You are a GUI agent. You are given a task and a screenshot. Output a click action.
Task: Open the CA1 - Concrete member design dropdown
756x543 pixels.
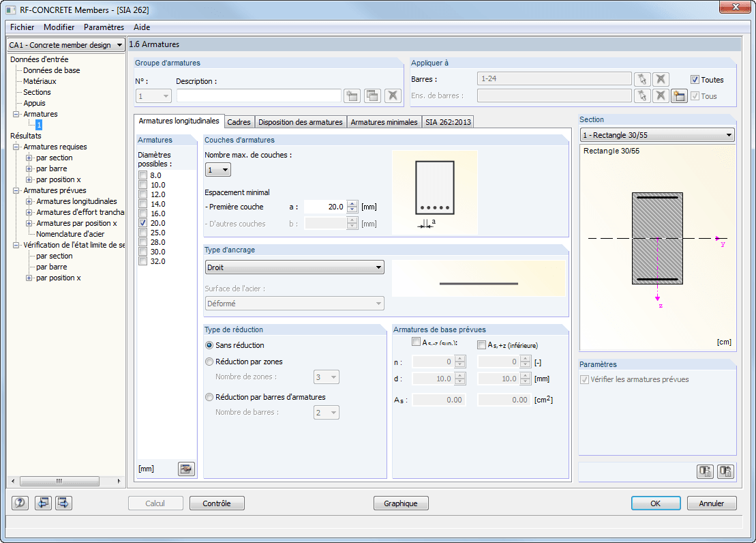pyautogui.click(x=66, y=45)
